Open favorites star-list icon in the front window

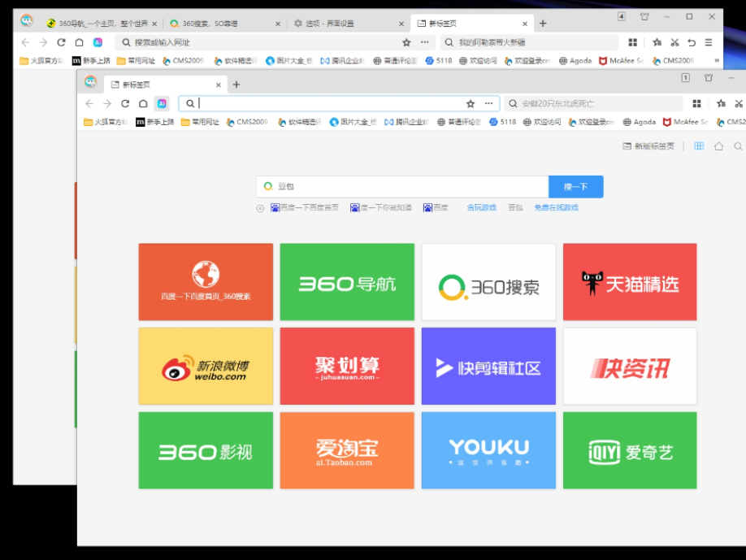click(722, 103)
